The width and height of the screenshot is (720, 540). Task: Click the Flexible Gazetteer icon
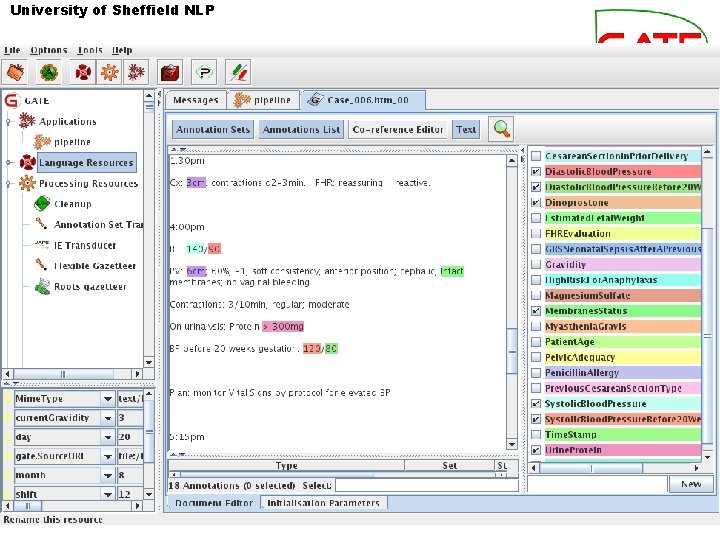point(42,265)
